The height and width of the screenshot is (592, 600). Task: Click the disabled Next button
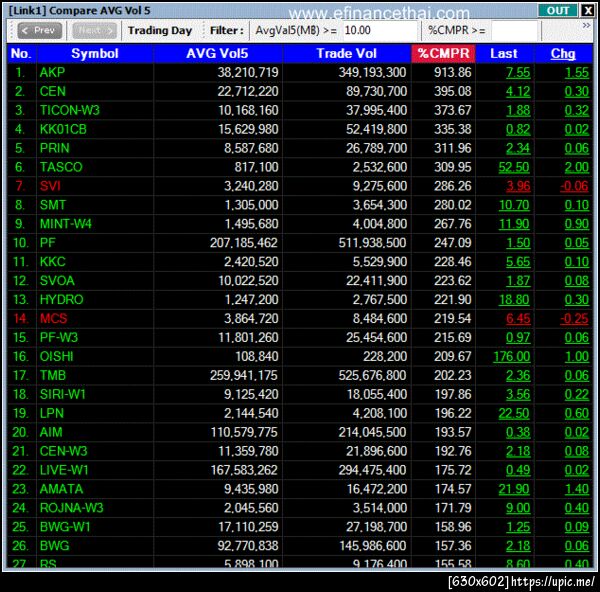94,30
